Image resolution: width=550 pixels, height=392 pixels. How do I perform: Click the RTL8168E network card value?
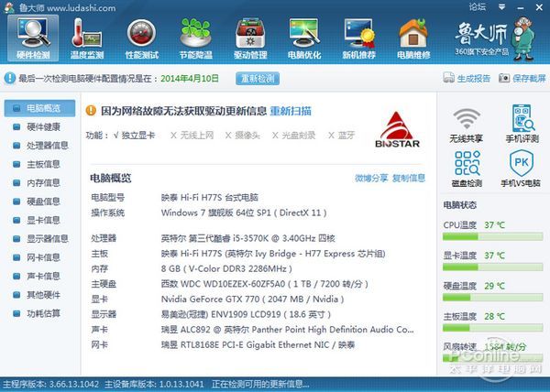click(258, 345)
